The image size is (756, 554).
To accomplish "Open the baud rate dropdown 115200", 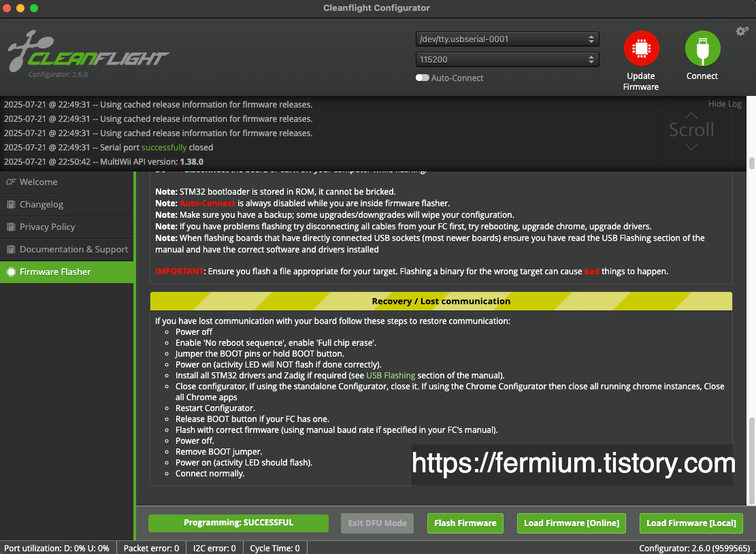I will (x=507, y=59).
